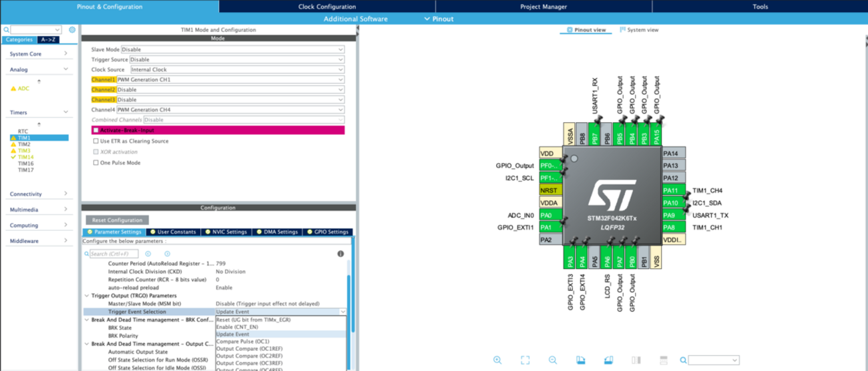Enable the One Pulse Mode checkbox
The height and width of the screenshot is (371, 868).
tap(96, 162)
